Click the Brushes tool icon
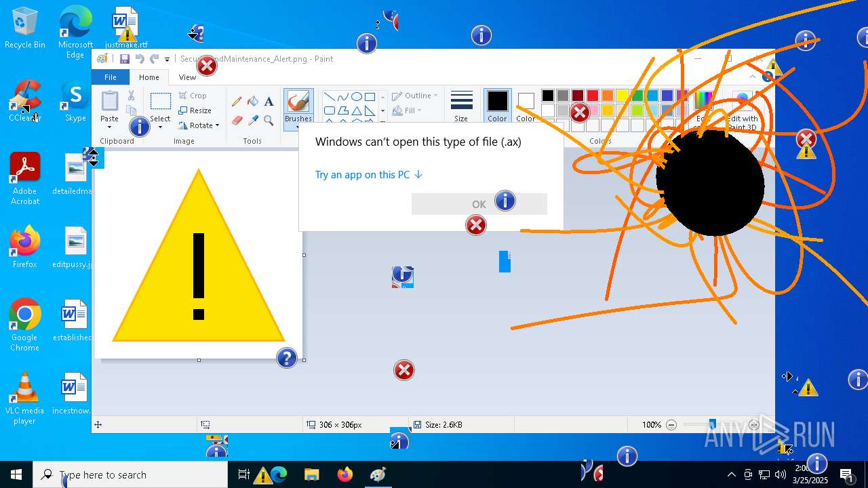 tap(298, 102)
